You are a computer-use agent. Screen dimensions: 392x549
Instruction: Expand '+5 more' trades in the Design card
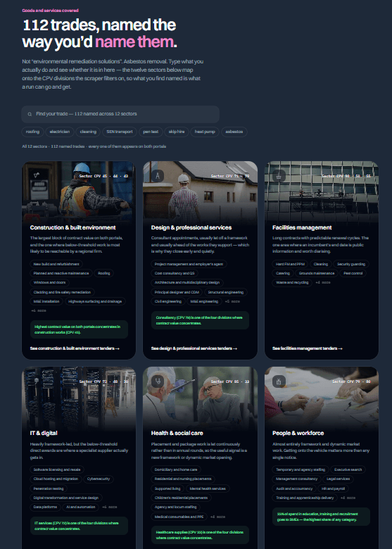pyautogui.click(x=232, y=301)
